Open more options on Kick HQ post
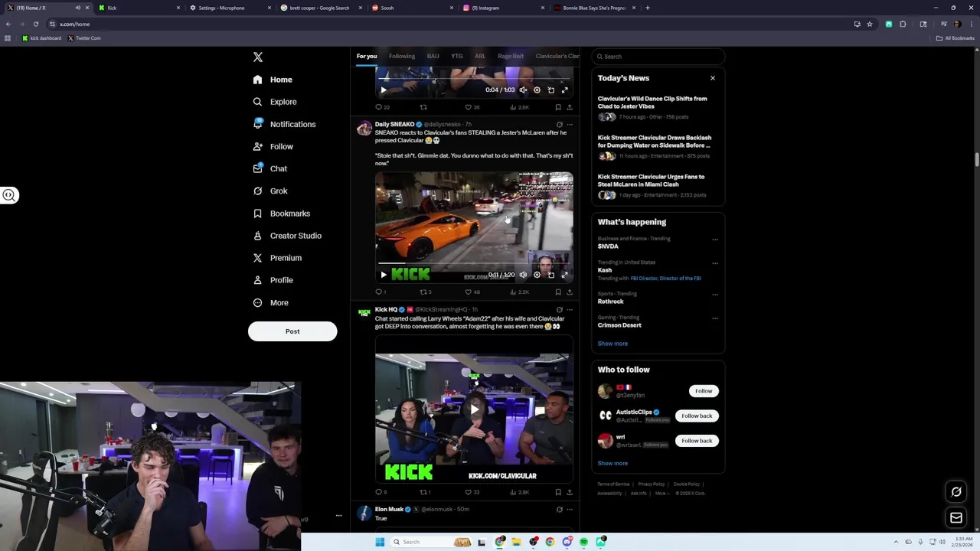The height and width of the screenshot is (551, 980). [x=570, y=310]
